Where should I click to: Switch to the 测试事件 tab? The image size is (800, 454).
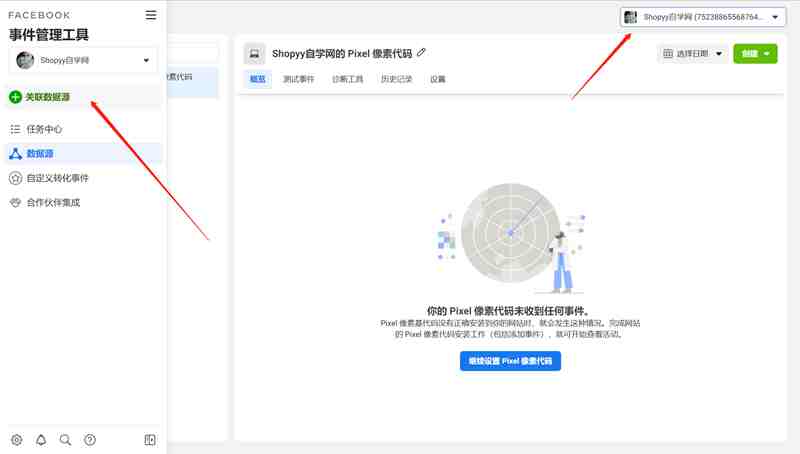[x=299, y=79]
